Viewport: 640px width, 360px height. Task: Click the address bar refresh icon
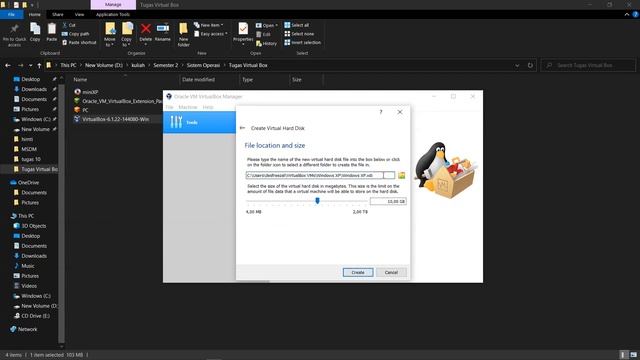(x=530, y=65)
